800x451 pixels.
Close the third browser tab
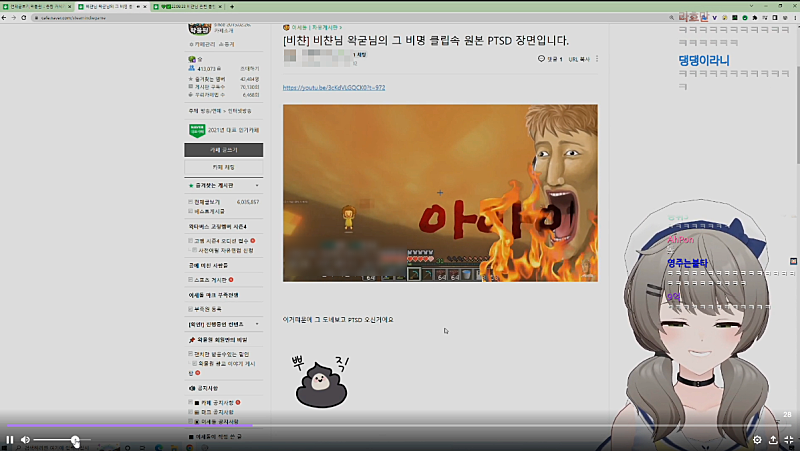[x=220, y=7]
